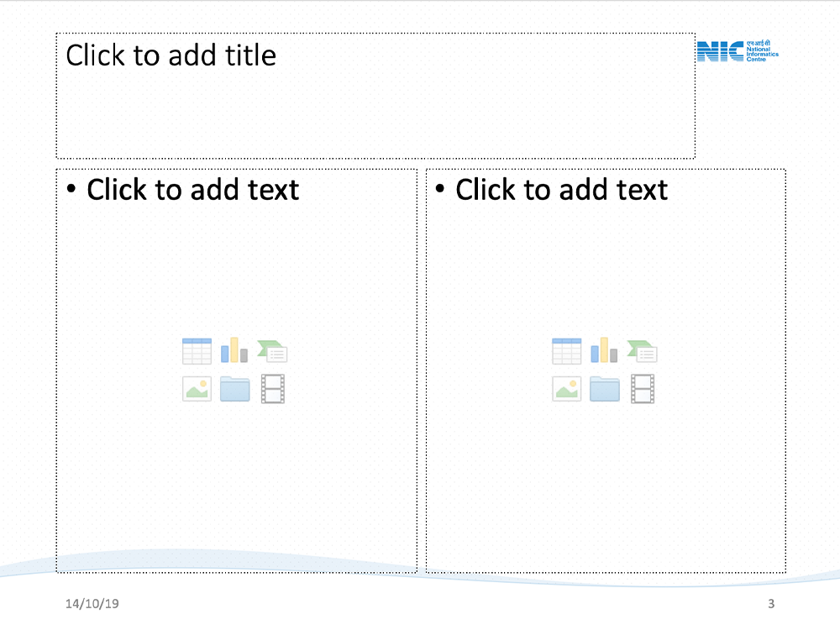840x630 pixels.
Task: Add a SmartArt graphic in the right placeholder
Action: pos(643,351)
